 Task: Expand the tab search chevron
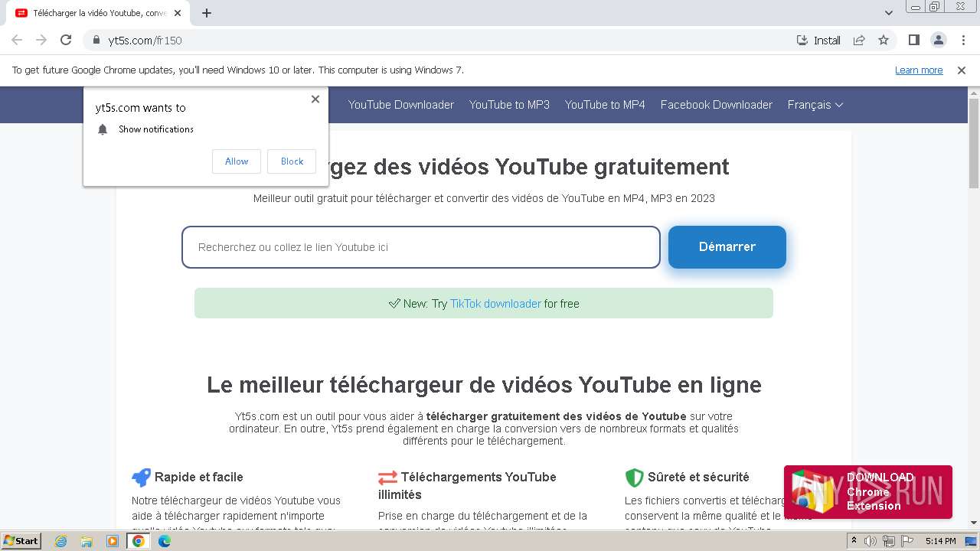click(889, 13)
